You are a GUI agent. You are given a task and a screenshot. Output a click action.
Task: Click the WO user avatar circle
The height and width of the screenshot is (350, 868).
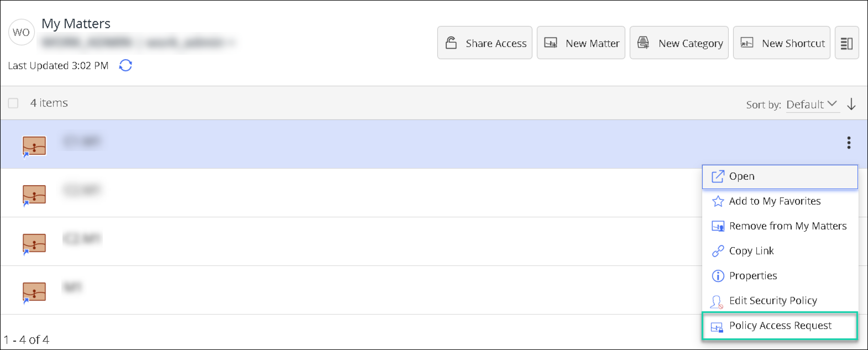(21, 32)
